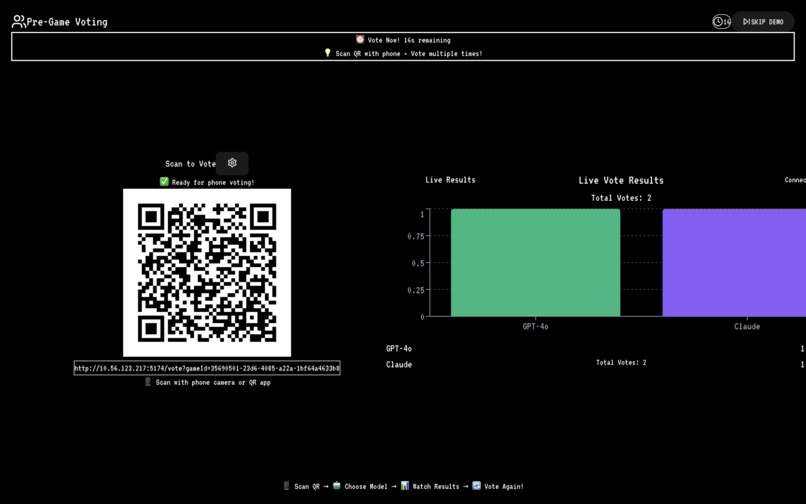Screen dimensions: 806x504
Task: Click Claude row in results list
Action: click(595, 365)
